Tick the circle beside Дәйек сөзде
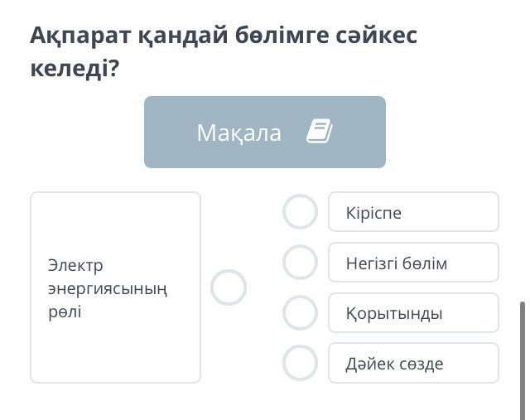Viewport: 530px width, 420px height. (300, 363)
